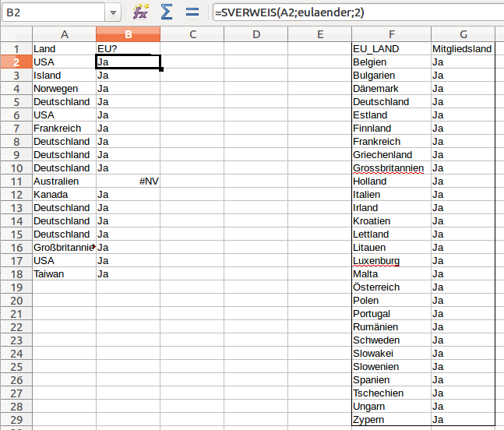Select the 'Estland' cell
Image resolution: width=504 pixels, height=430 pixels.
point(392,115)
